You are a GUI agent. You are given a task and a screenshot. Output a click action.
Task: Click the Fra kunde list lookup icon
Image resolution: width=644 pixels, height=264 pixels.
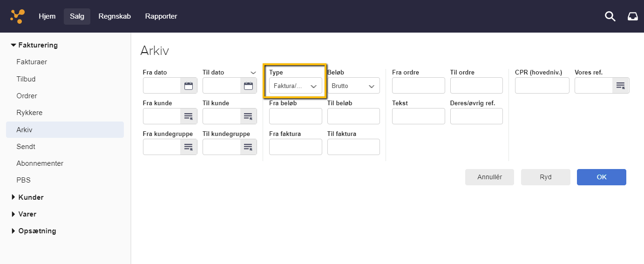pos(189,116)
